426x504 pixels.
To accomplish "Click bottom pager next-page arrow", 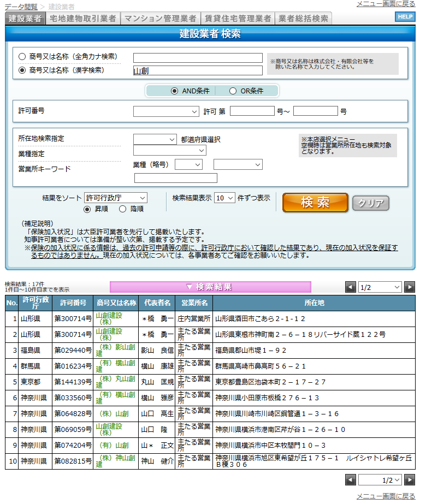I will click(x=410, y=480).
